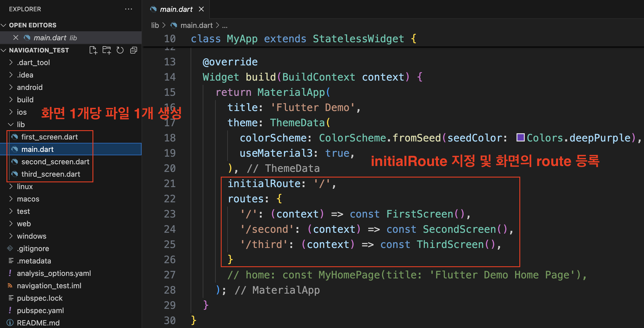Click the New File icon in explorer
This screenshot has width=644, height=328.
tap(93, 50)
